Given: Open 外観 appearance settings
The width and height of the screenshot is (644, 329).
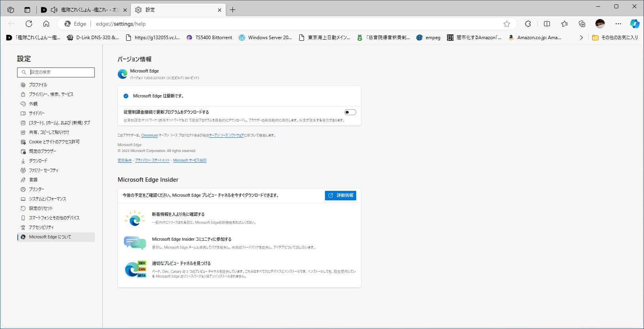Looking at the screenshot, I should point(56,104).
